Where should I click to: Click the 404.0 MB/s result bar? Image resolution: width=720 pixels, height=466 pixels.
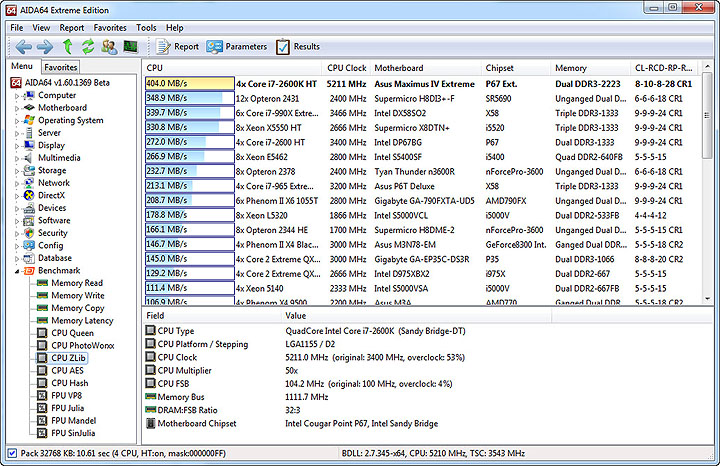tap(190, 84)
